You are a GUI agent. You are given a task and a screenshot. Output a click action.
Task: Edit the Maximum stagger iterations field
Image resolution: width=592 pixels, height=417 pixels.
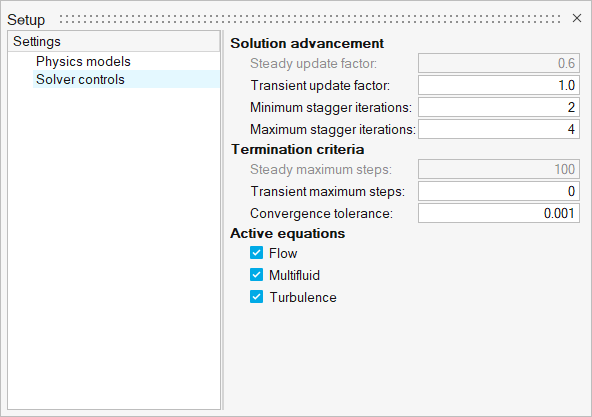click(499, 129)
